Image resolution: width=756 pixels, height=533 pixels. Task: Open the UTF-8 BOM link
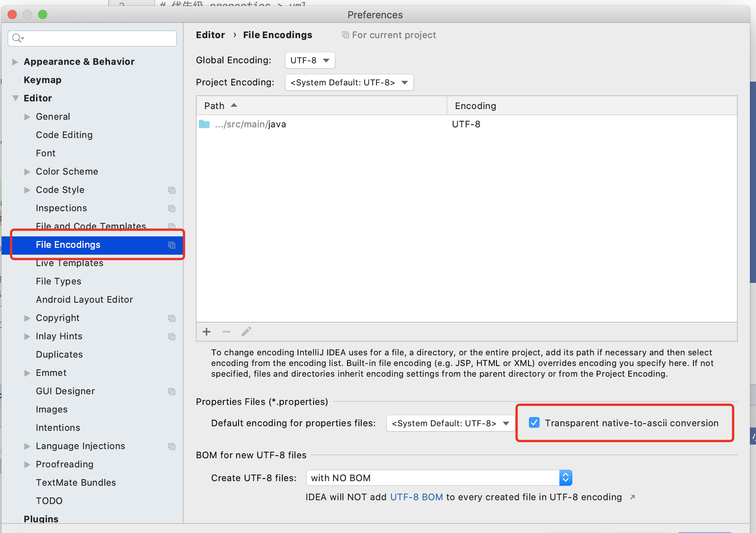pyautogui.click(x=416, y=497)
